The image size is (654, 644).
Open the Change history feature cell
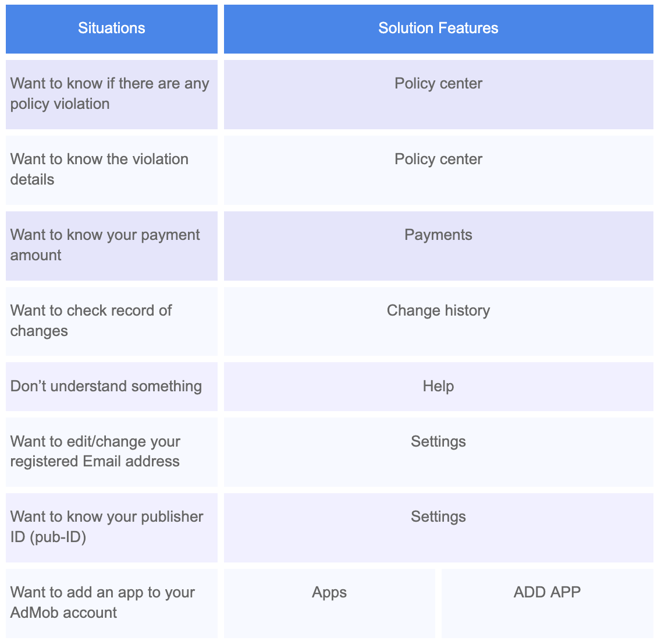pos(438,320)
